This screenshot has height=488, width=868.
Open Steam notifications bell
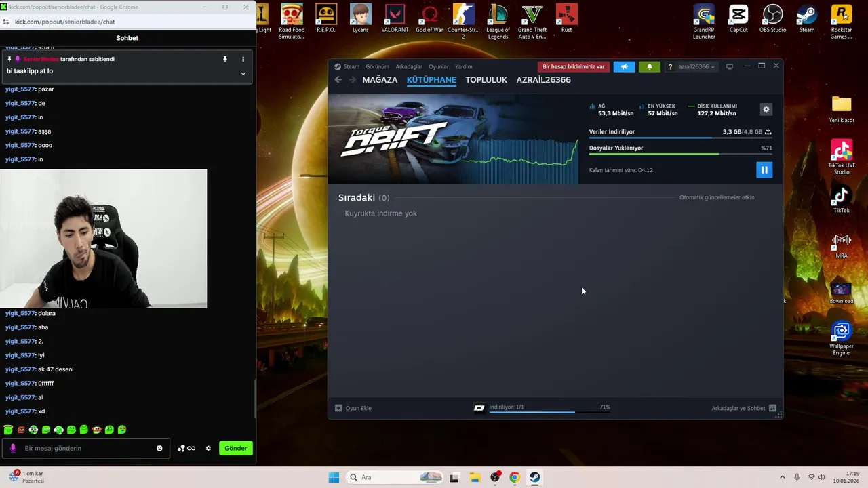[650, 66]
